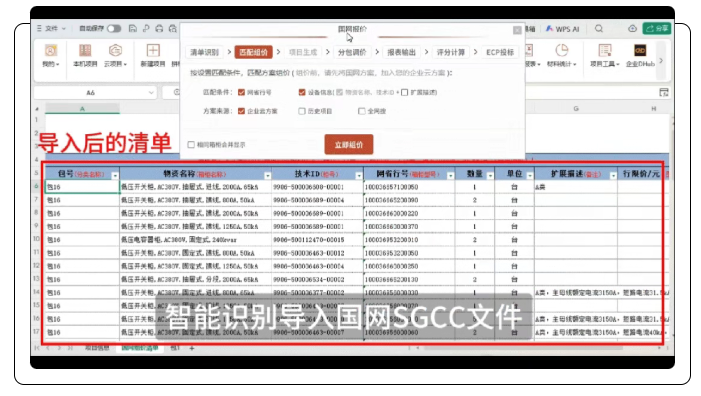Select the 项目生成 step tab

click(303, 52)
